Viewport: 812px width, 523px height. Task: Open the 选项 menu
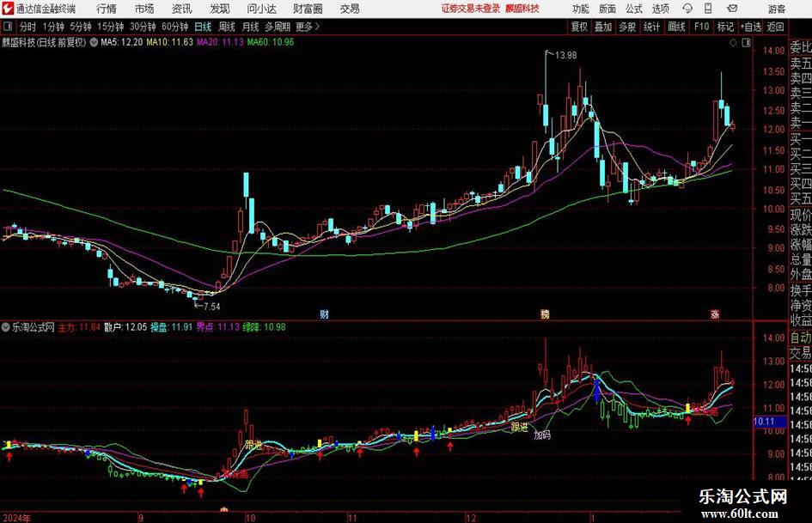pos(661,9)
